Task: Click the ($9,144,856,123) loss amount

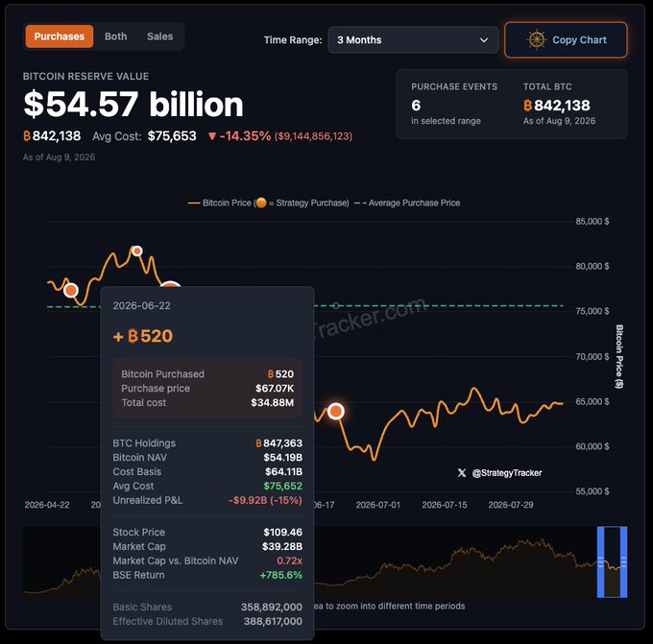Action: click(x=314, y=136)
